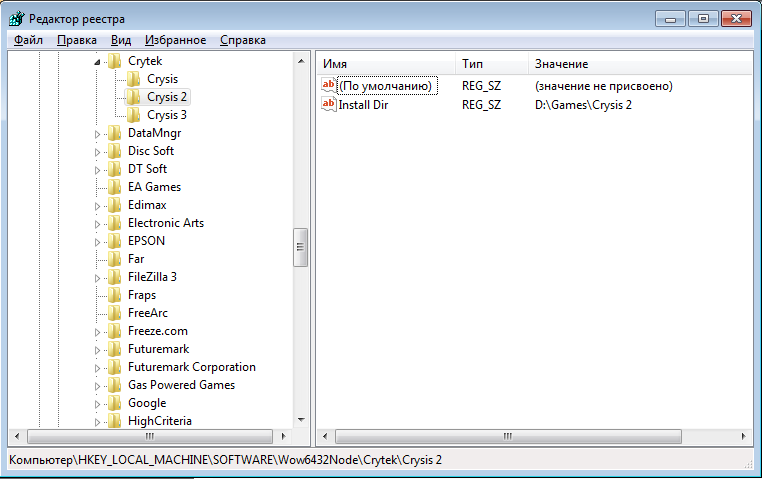This screenshot has height=479, width=762.
Task: Sort values by the Значение column header
Action: (x=641, y=64)
